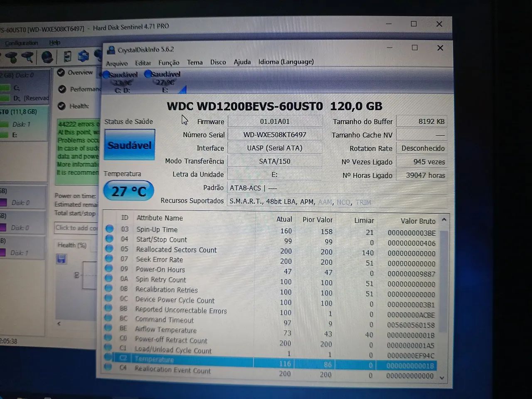This screenshot has height=399, width=532.
Task: Click the serial number WD-WXE508KT6497 field
Action: 275,135
